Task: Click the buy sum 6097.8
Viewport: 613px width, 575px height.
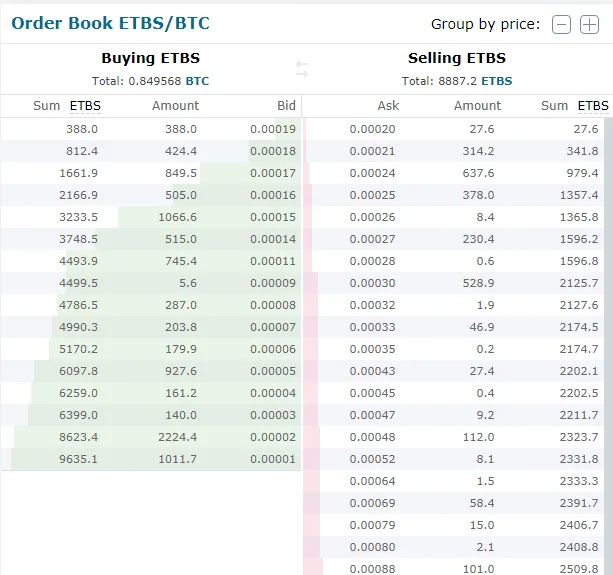Action: coord(78,371)
